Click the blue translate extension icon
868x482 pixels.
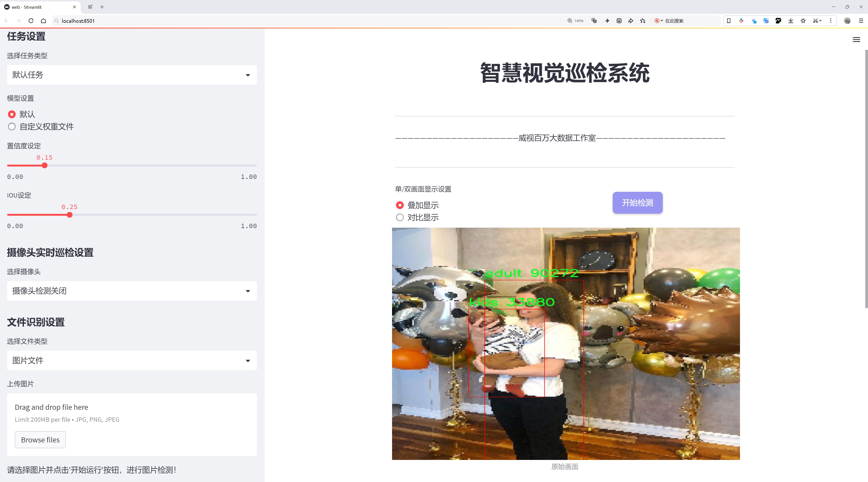766,20
